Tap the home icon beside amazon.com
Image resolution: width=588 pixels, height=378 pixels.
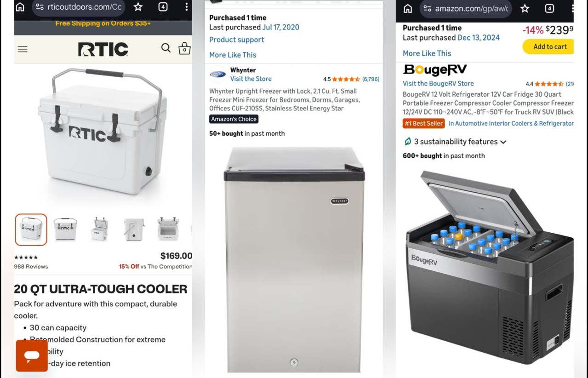coord(408,8)
